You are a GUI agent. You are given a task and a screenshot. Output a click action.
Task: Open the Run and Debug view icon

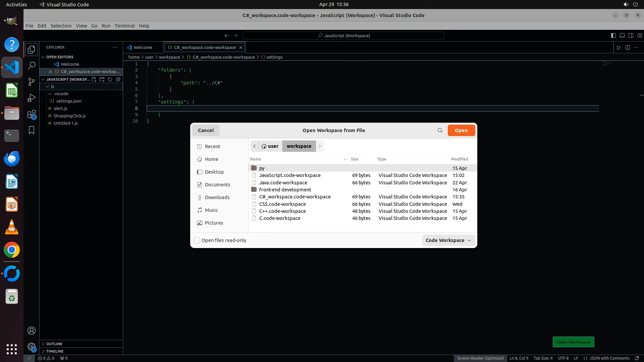[32, 98]
